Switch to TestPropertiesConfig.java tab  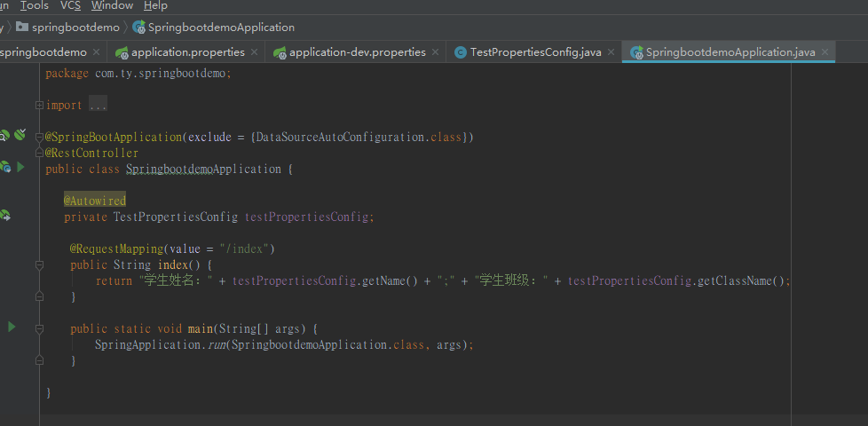tap(535, 52)
